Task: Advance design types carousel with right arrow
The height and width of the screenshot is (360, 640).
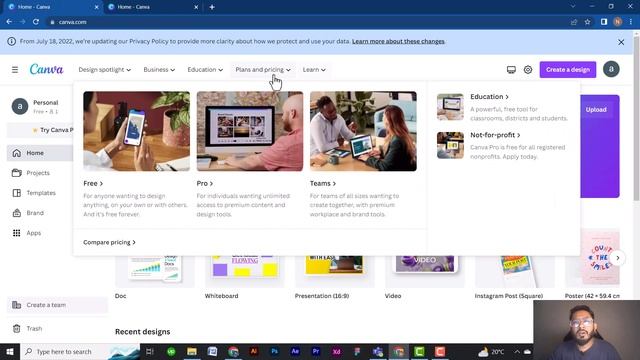Action: 618,258
